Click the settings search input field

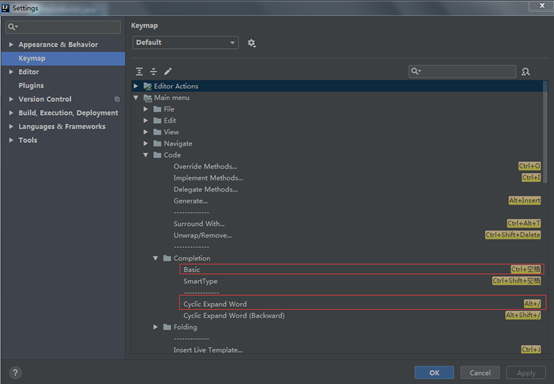pos(63,27)
